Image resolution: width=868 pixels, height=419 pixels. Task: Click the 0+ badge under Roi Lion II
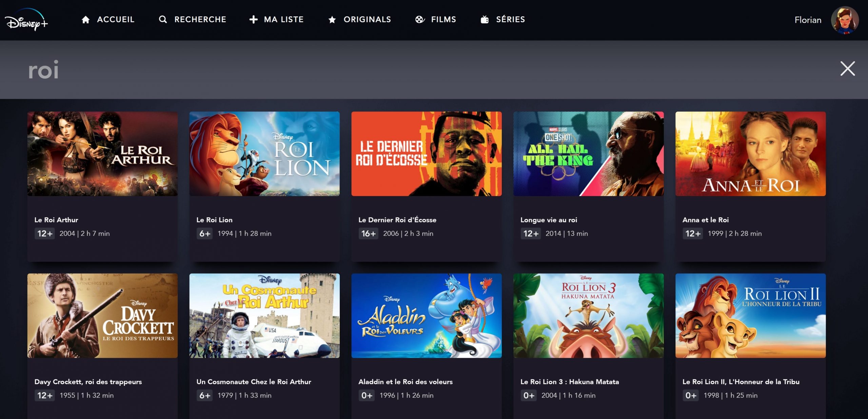click(691, 395)
